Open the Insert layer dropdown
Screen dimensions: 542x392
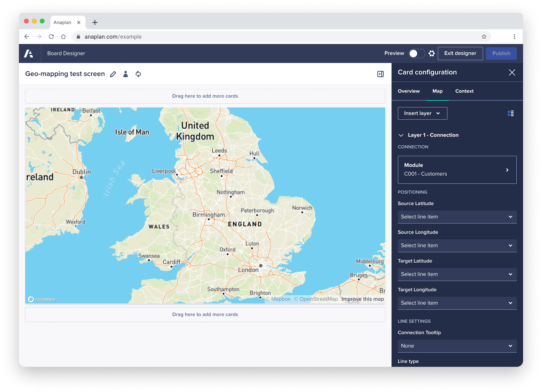pyautogui.click(x=423, y=113)
